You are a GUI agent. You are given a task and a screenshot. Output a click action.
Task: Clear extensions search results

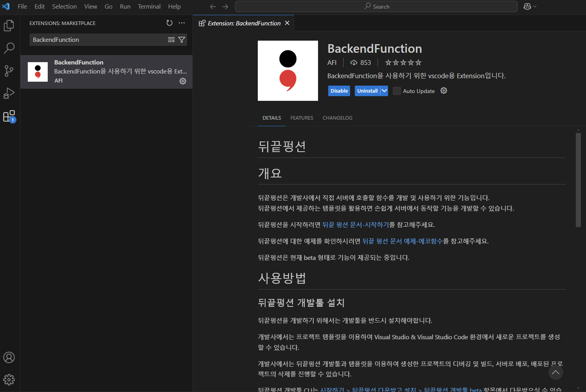point(171,40)
